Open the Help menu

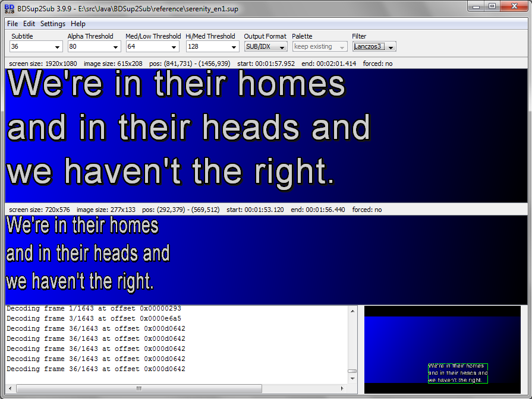pyautogui.click(x=78, y=24)
